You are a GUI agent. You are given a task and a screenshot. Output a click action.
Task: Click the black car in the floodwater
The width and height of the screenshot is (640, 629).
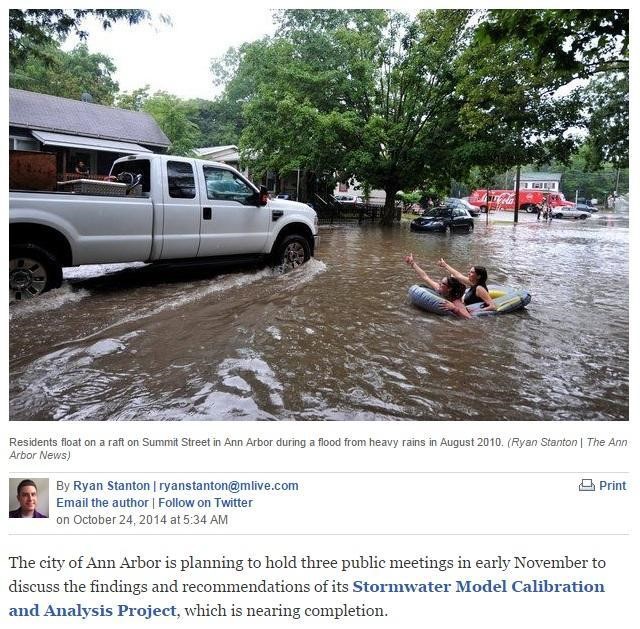(442, 220)
